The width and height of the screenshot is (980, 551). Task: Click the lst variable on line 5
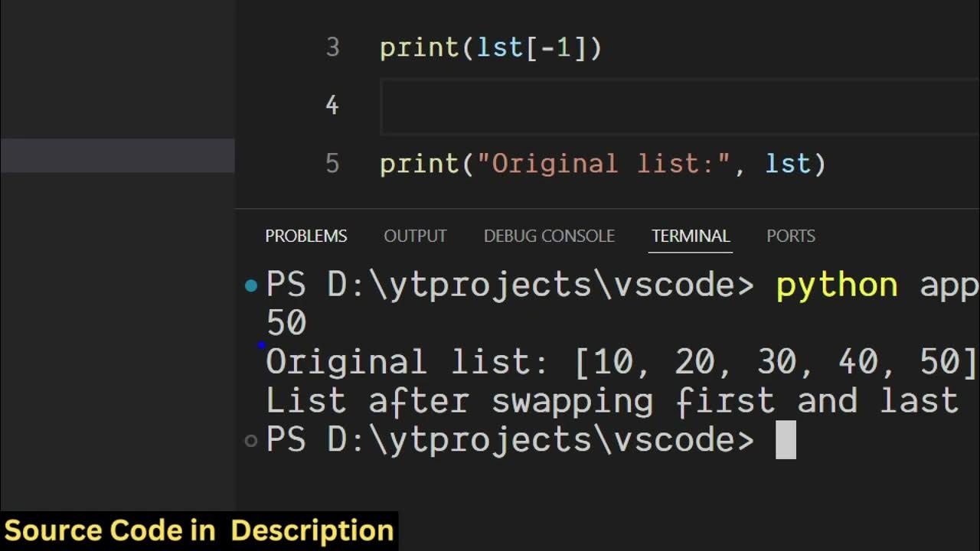(787, 164)
